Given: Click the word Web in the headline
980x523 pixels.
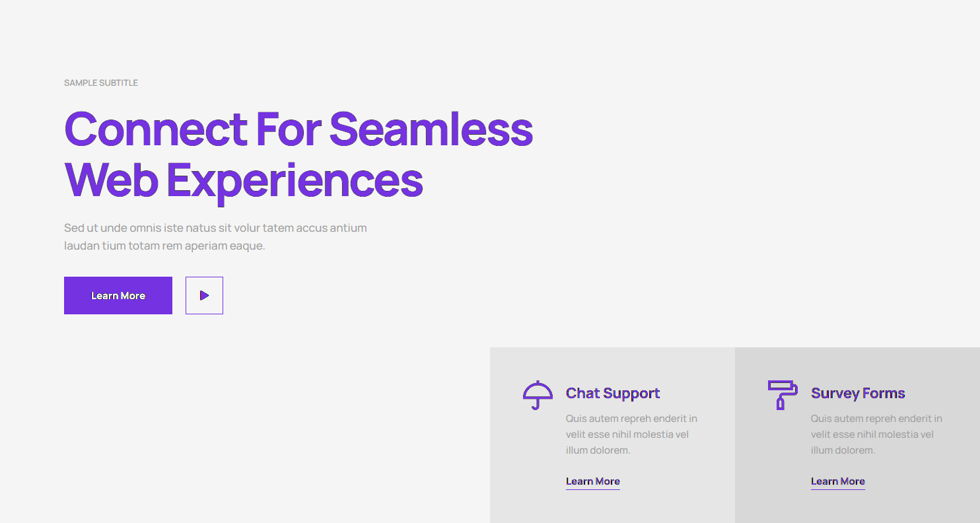Looking at the screenshot, I should point(111,180).
